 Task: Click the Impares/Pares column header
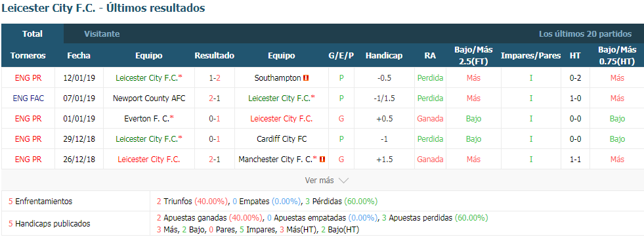click(530, 56)
